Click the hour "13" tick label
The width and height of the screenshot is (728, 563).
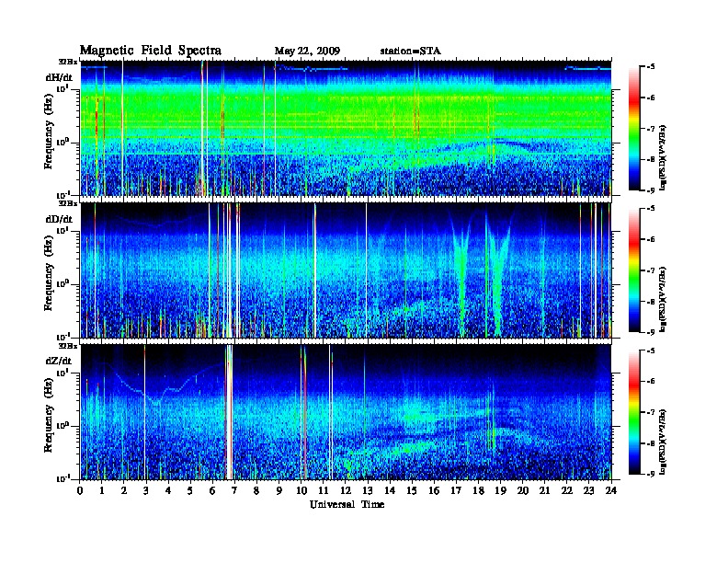click(x=368, y=490)
